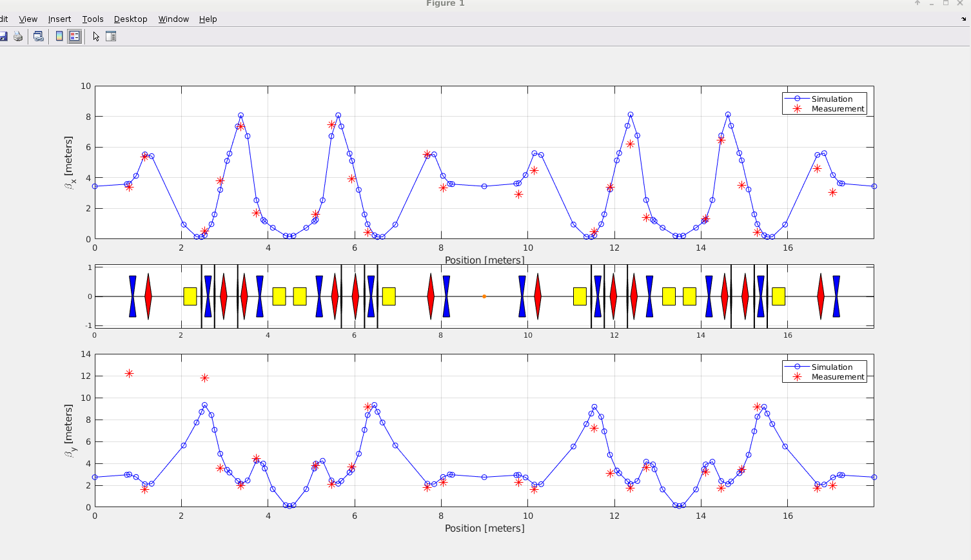Open the Window menu
971x560 pixels.
(173, 19)
